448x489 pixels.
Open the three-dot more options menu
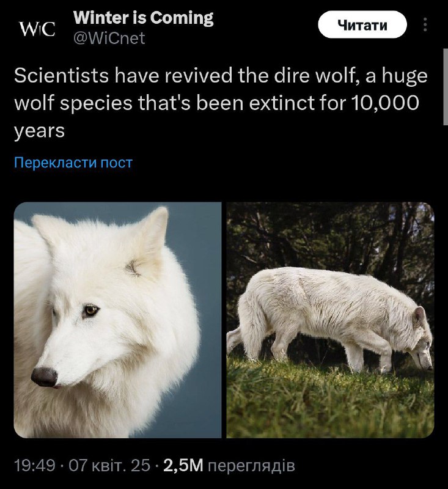click(x=425, y=24)
